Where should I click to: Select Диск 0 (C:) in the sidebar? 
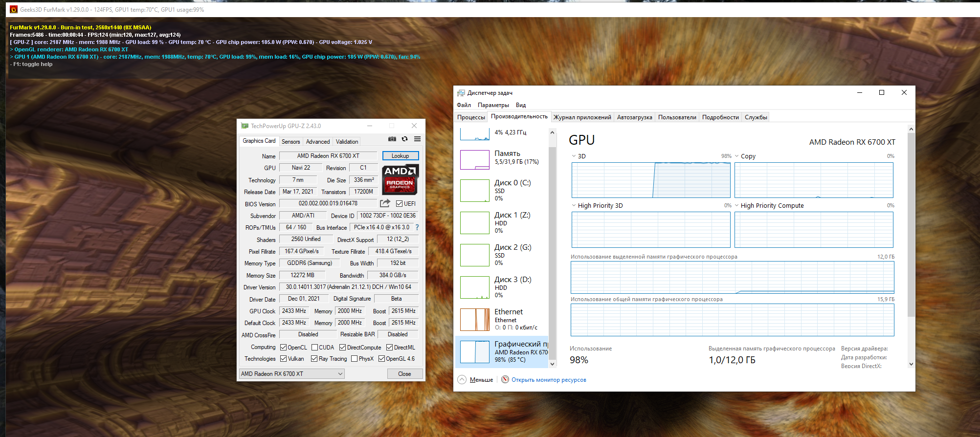(502, 190)
